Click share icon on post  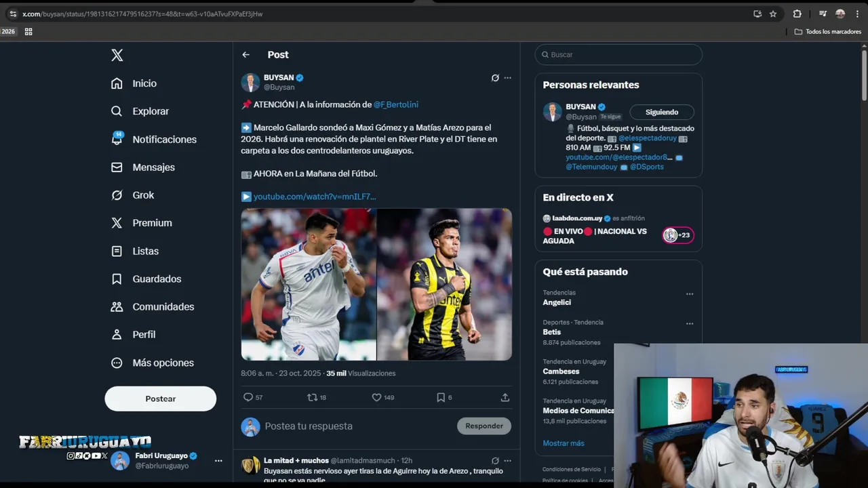[505, 397]
